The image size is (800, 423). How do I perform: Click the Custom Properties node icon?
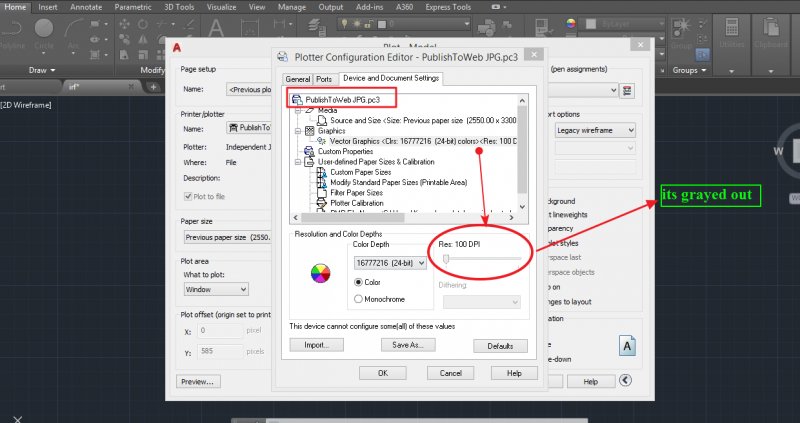click(309, 151)
